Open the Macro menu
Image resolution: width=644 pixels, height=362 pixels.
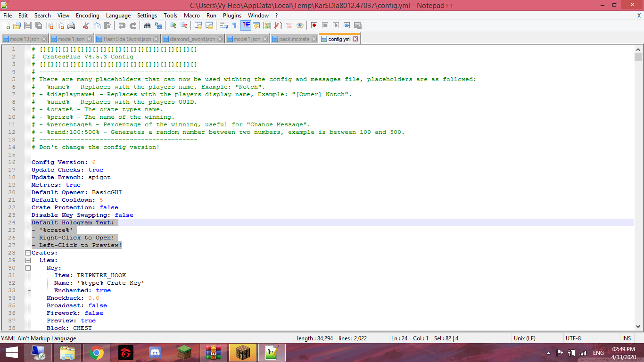(x=192, y=16)
